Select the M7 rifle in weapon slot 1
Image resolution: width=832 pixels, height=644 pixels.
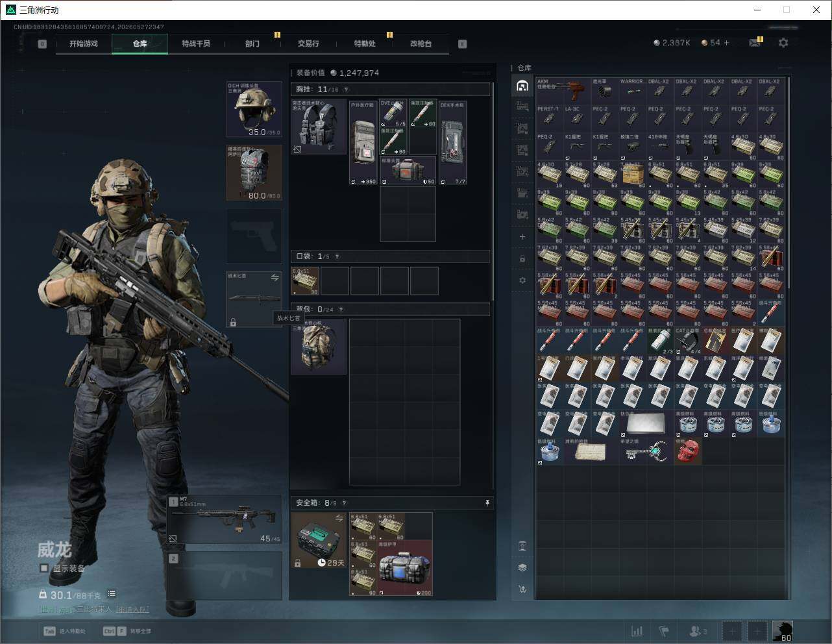tap(225, 519)
